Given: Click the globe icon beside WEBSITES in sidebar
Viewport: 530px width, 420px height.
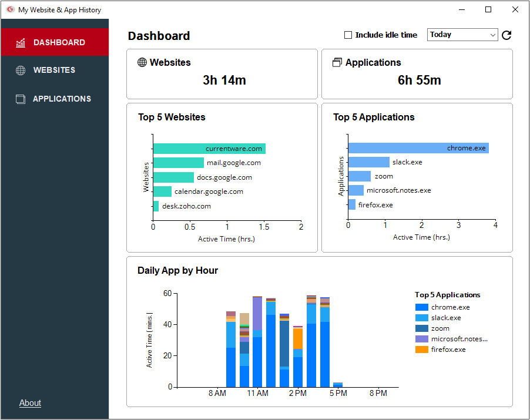Looking at the screenshot, I should click(21, 70).
